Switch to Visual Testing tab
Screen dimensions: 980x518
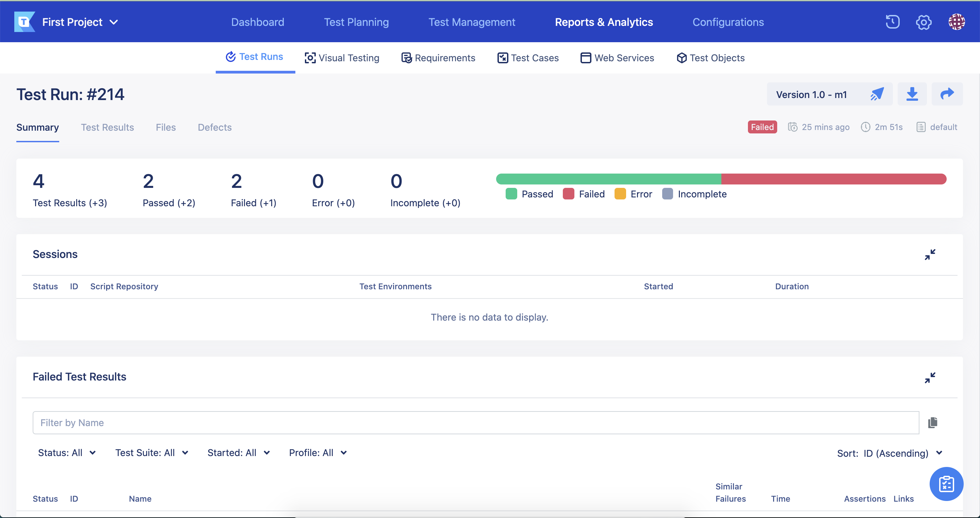[342, 58]
